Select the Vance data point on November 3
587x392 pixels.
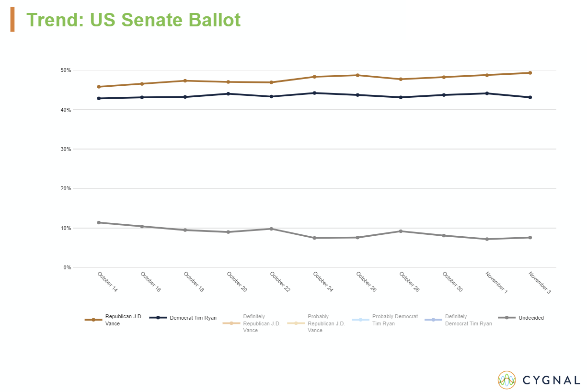click(530, 73)
